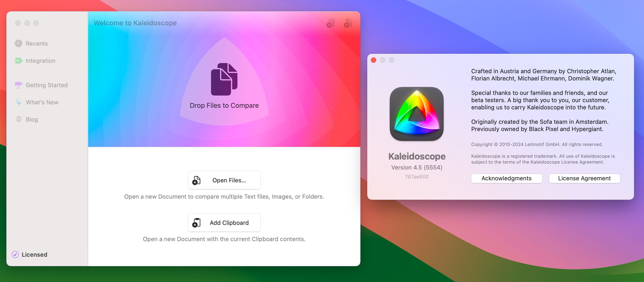Click the Getting Started signpost icon
Viewport: 644px width, 282px height.
tap(19, 85)
